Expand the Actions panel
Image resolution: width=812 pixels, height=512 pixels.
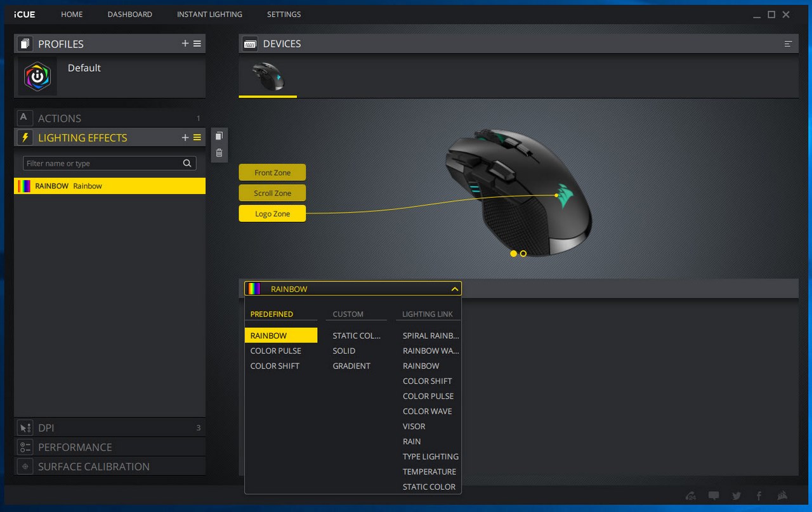click(x=110, y=118)
